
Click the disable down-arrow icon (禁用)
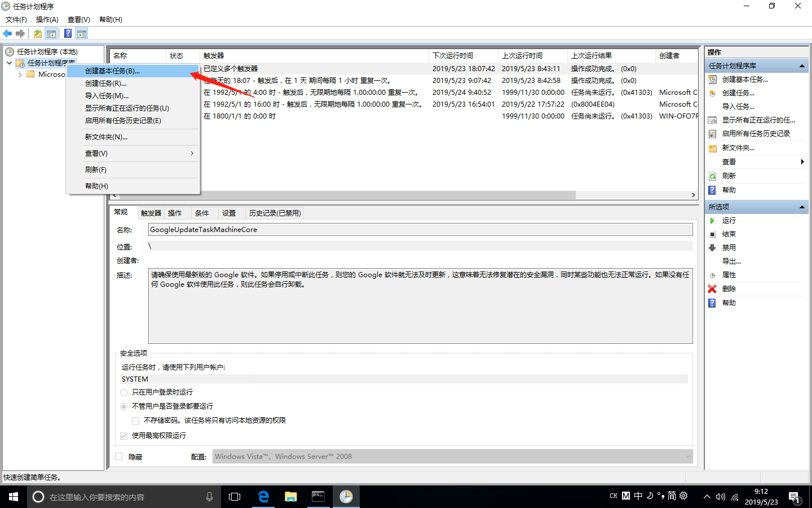pyautogui.click(x=712, y=248)
